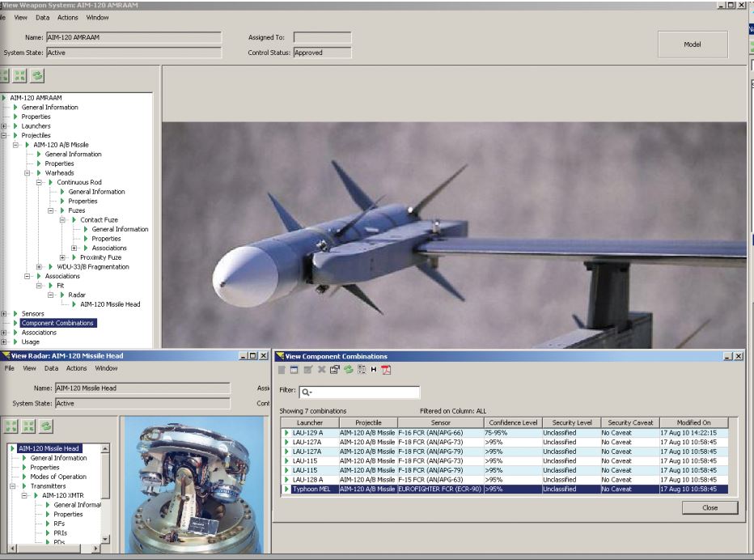Refresh the component combinations list
The image size is (754, 560).
347,369
